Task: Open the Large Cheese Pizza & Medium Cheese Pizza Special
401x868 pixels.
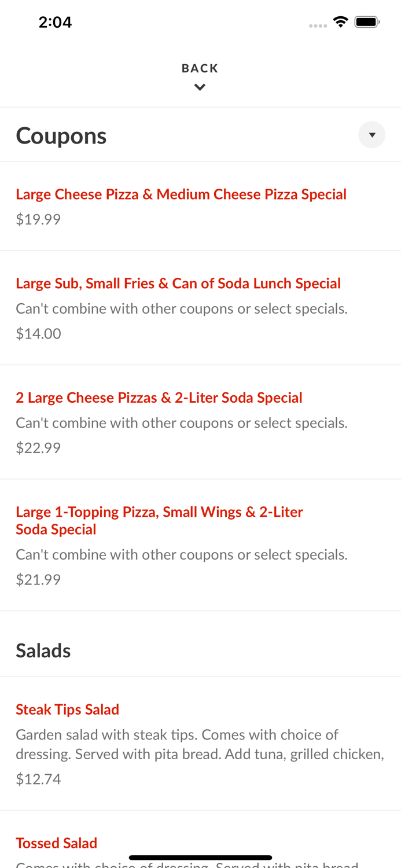Action: [x=181, y=194]
